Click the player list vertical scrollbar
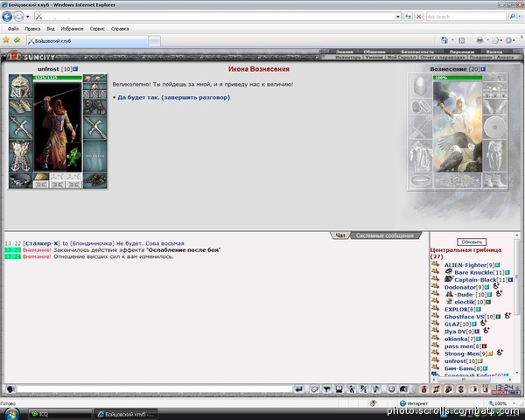 (517, 303)
